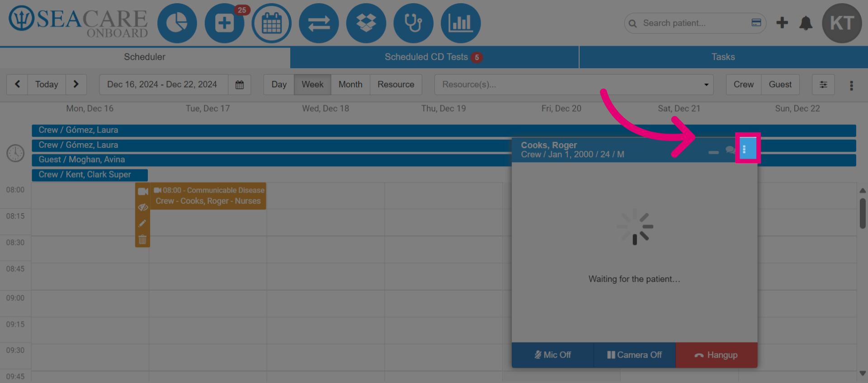868x383 pixels.
Task: Click Hangup to end call
Action: coord(716,355)
